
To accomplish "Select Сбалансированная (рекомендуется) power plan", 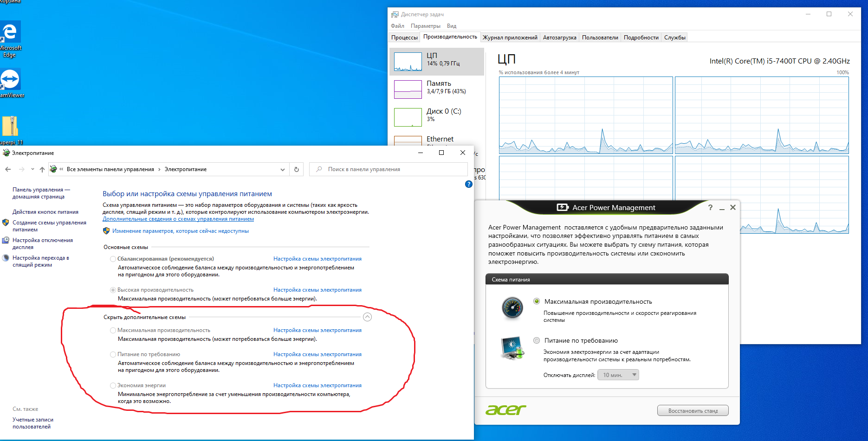I will (x=113, y=259).
